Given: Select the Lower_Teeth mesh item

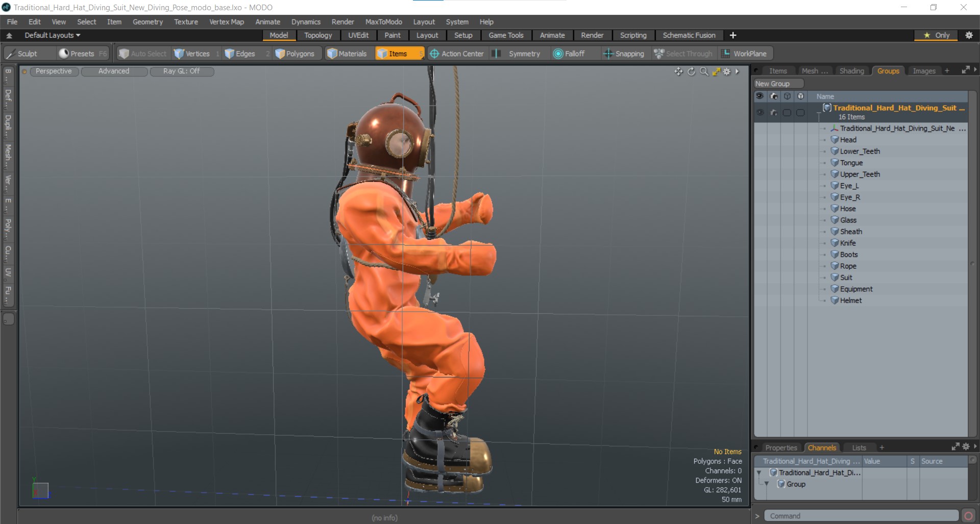Looking at the screenshot, I should click(860, 152).
